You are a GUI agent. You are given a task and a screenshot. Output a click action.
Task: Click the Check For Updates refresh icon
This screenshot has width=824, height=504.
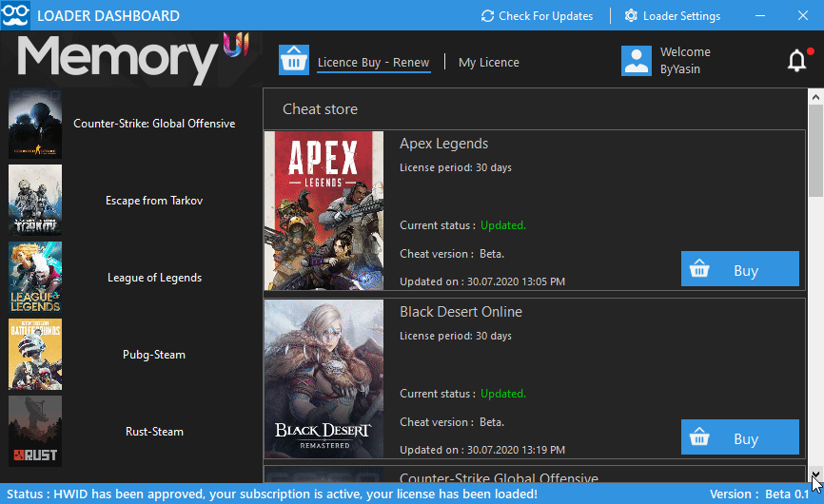[x=487, y=16]
